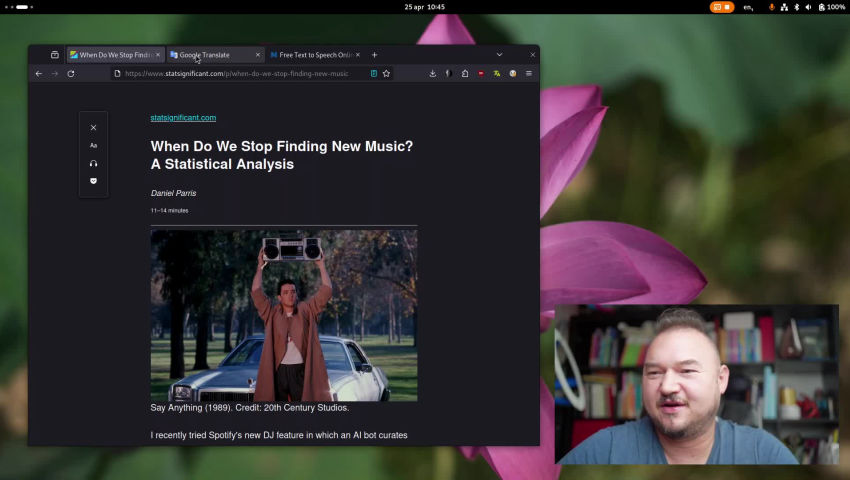Start read aloud with headphones icon

(x=93, y=163)
